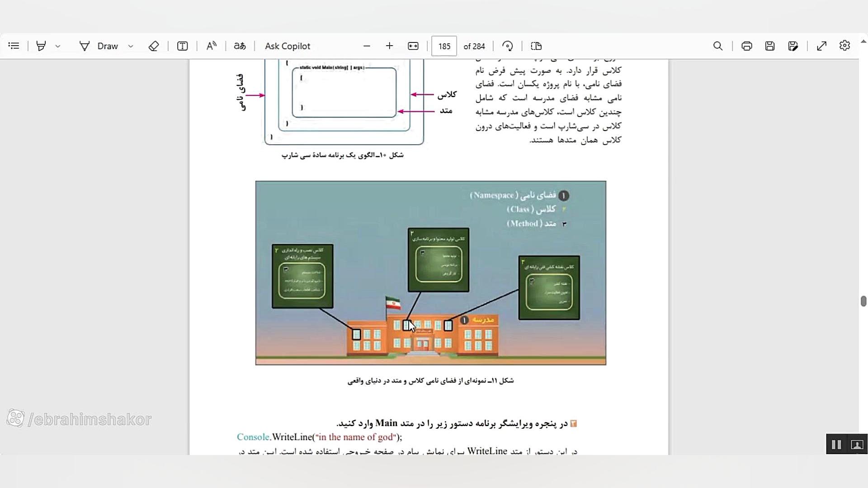Toggle fit to width view

[413, 46]
